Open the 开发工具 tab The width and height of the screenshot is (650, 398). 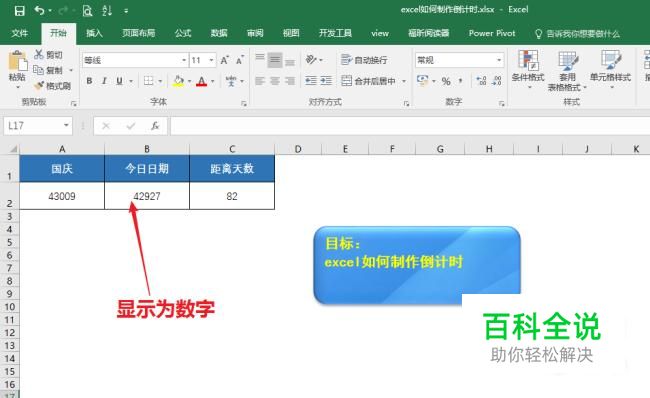pyautogui.click(x=335, y=33)
